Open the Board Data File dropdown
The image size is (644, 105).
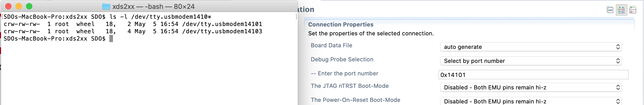(531, 47)
